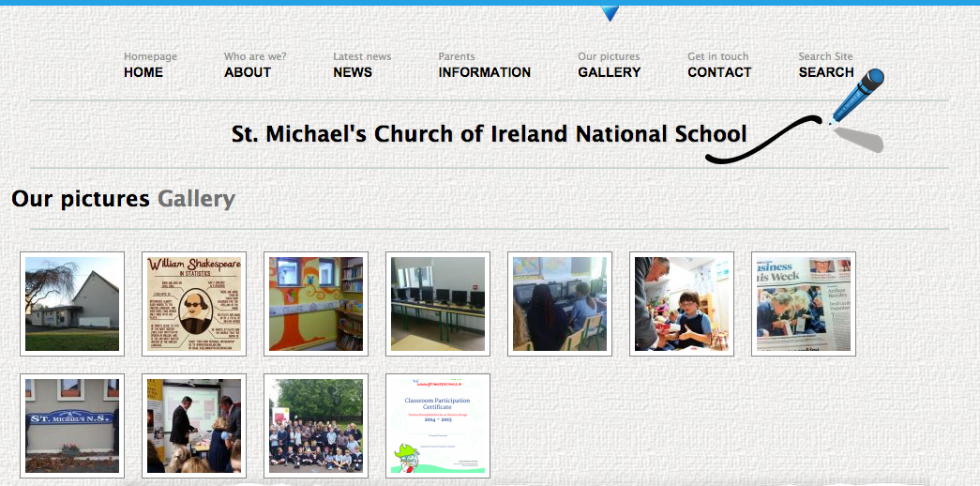View the St. Michael's N.S. sign photo
Viewport: 980px width, 486px height.
click(x=72, y=426)
